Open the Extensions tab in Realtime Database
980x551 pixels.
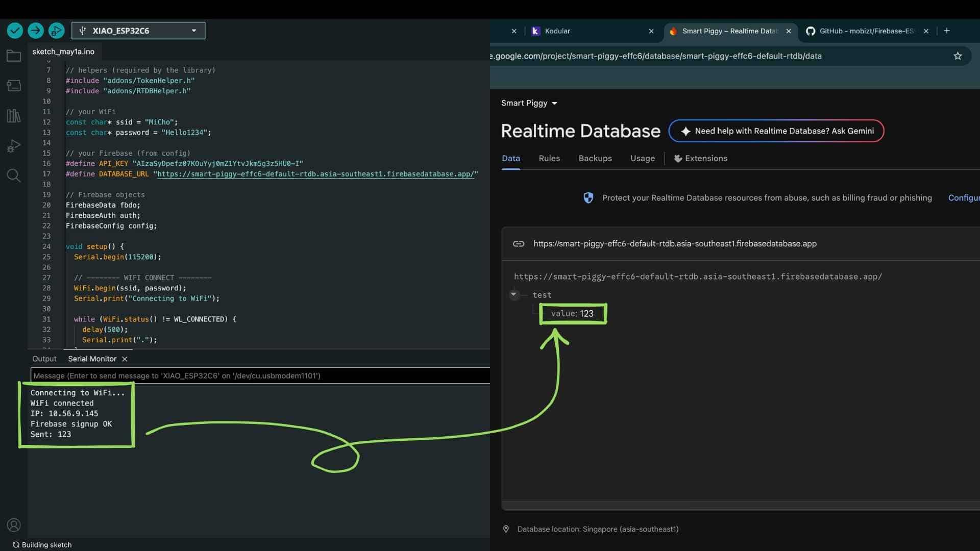click(700, 158)
